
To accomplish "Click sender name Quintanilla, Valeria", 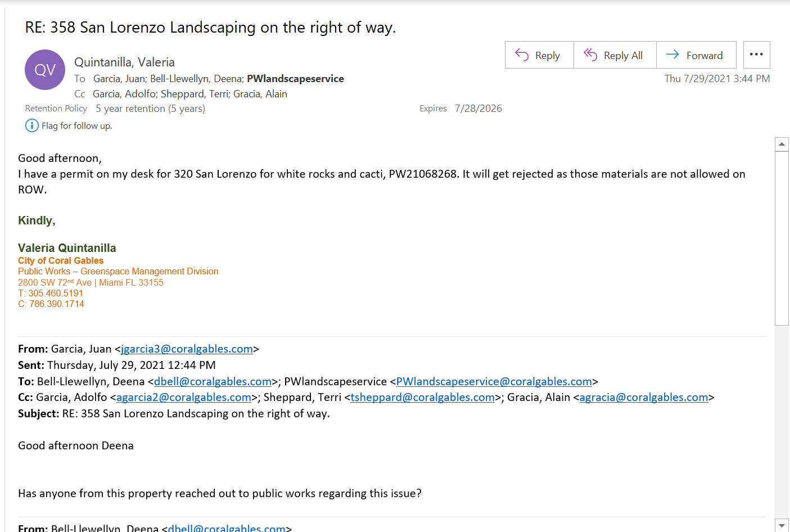I will tap(124, 62).
